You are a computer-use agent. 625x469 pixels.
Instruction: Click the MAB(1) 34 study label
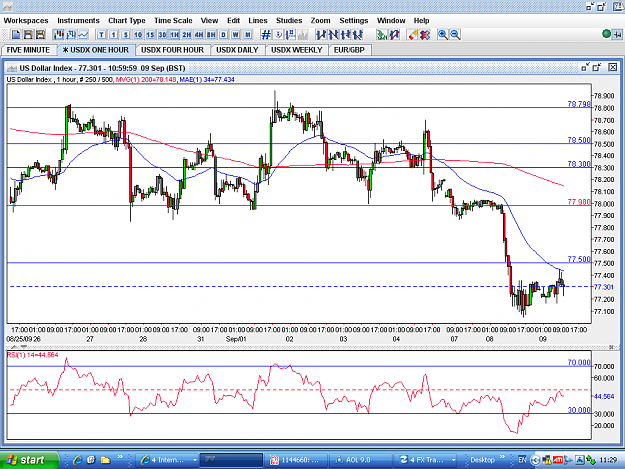[x=207, y=80]
